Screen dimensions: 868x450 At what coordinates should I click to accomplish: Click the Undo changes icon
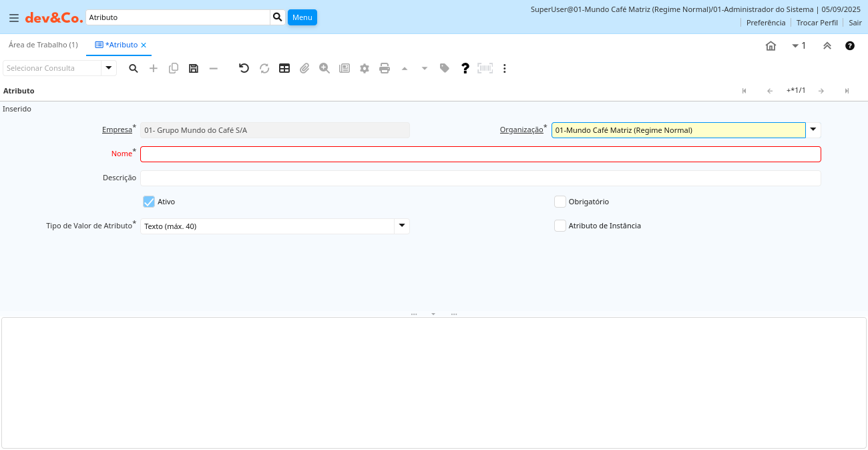(244, 68)
